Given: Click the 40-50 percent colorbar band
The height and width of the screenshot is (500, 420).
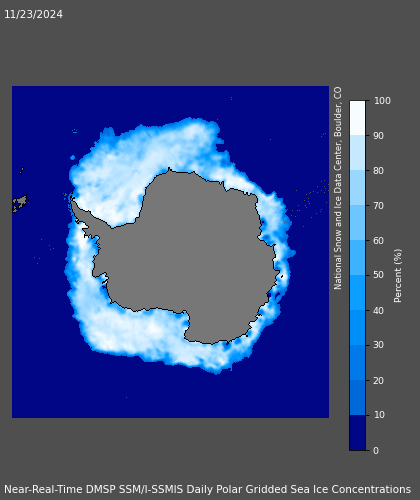Looking at the screenshot, I should 357,292.
